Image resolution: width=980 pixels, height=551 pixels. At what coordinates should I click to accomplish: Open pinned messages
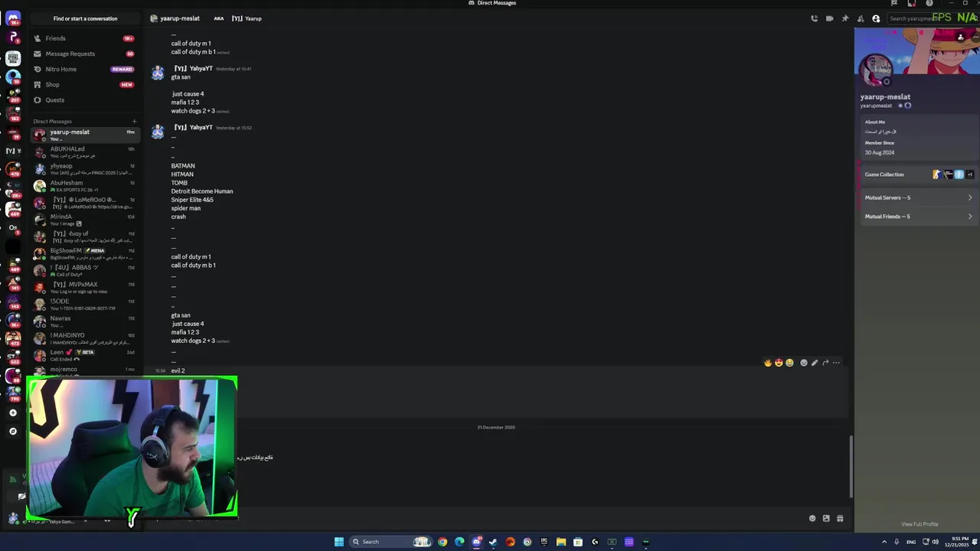[x=845, y=18]
